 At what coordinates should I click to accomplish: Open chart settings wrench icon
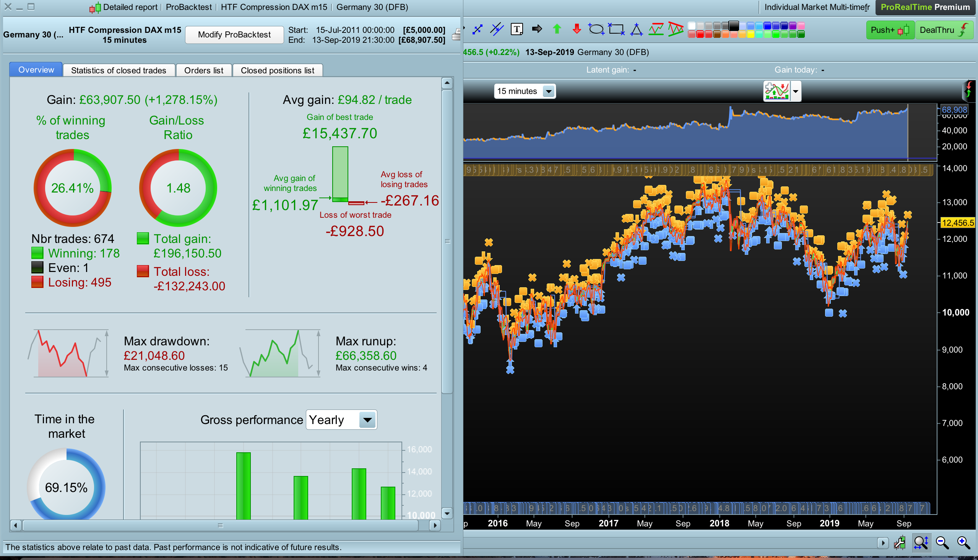point(900,543)
